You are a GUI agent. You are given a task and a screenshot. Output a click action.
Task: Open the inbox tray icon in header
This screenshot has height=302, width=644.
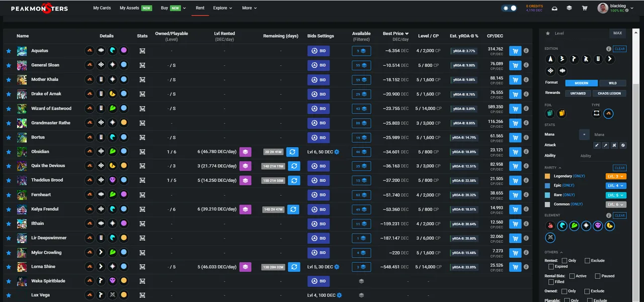[x=554, y=8]
